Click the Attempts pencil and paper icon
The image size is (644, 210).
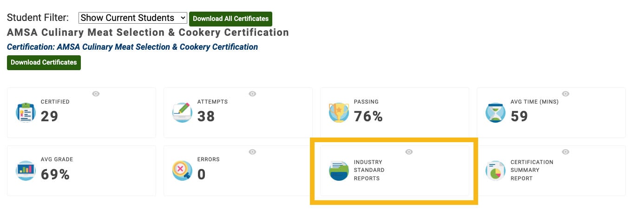click(x=182, y=112)
